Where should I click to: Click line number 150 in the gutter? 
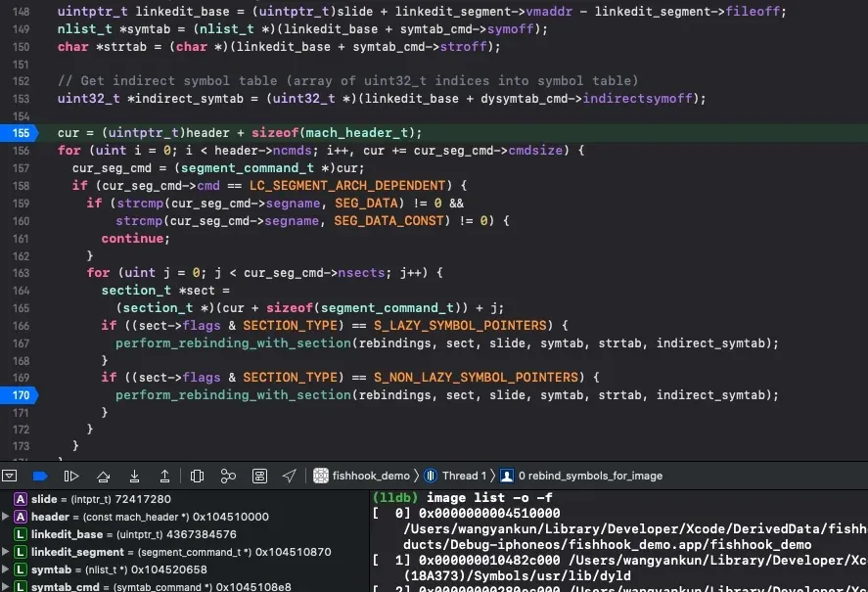[21, 47]
